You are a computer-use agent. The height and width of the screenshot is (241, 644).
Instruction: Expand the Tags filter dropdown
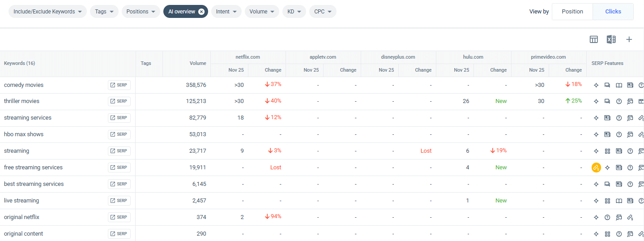tap(104, 12)
